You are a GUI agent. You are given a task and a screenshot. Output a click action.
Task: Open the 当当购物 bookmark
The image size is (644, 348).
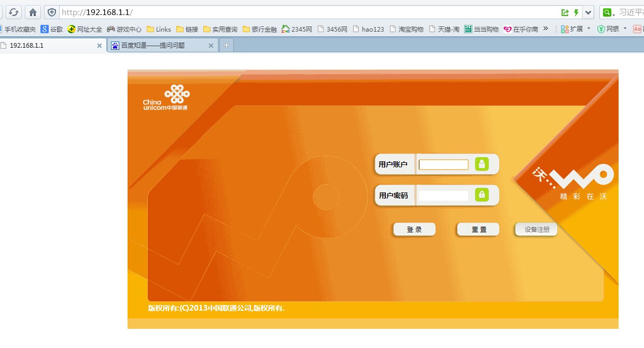pyautogui.click(x=482, y=29)
